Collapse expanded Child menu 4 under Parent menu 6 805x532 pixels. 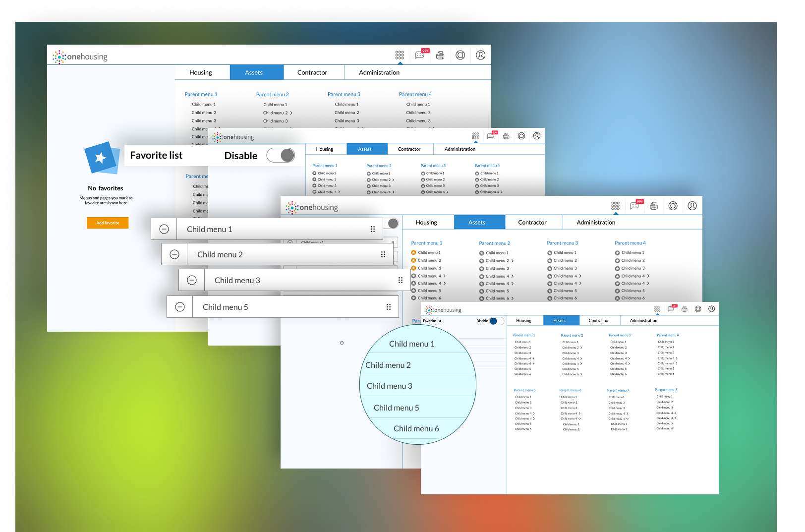[579, 419]
